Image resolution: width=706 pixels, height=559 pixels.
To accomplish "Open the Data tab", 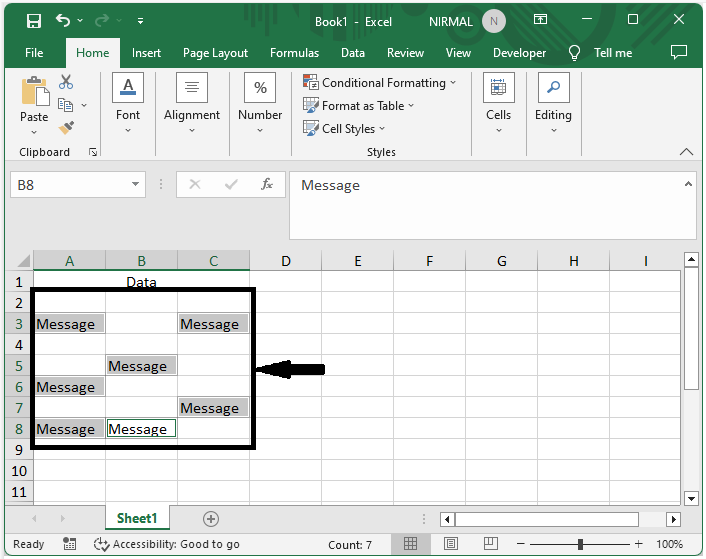I will pyautogui.click(x=353, y=53).
